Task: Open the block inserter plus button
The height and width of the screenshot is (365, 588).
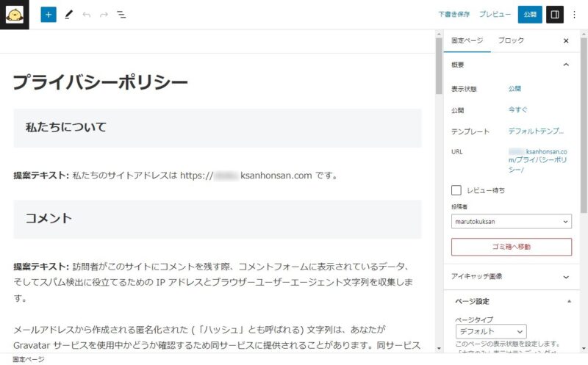Action: 49,15
